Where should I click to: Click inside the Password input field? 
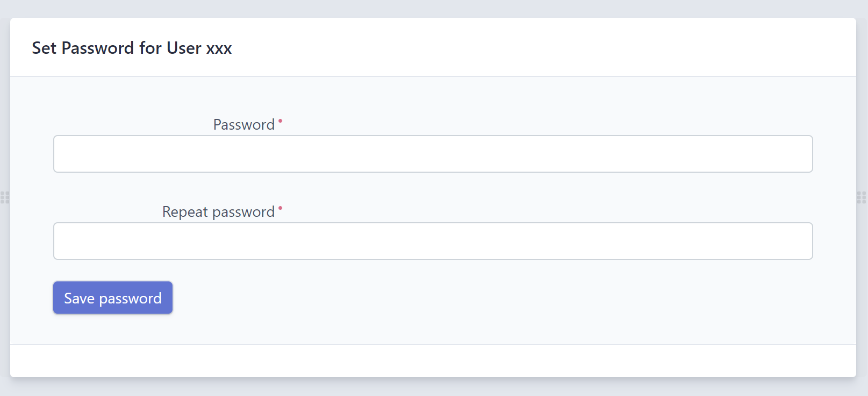pyautogui.click(x=433, y=154)
